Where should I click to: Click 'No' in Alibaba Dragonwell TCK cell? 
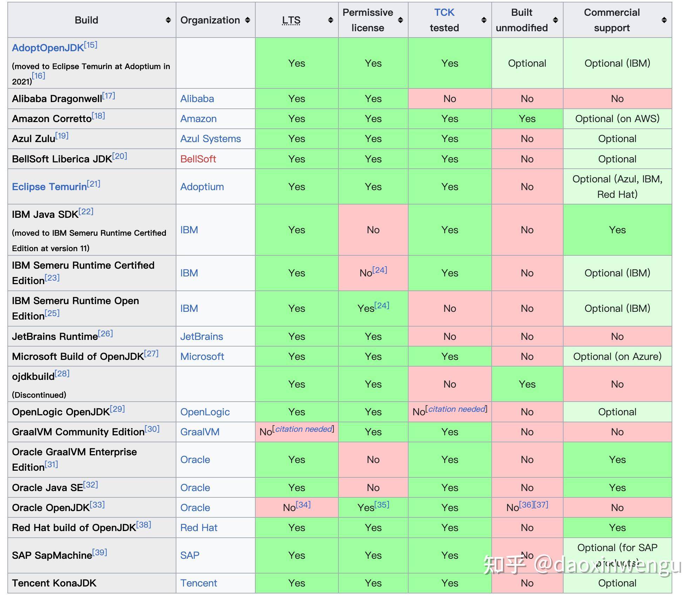pos(450,99)
